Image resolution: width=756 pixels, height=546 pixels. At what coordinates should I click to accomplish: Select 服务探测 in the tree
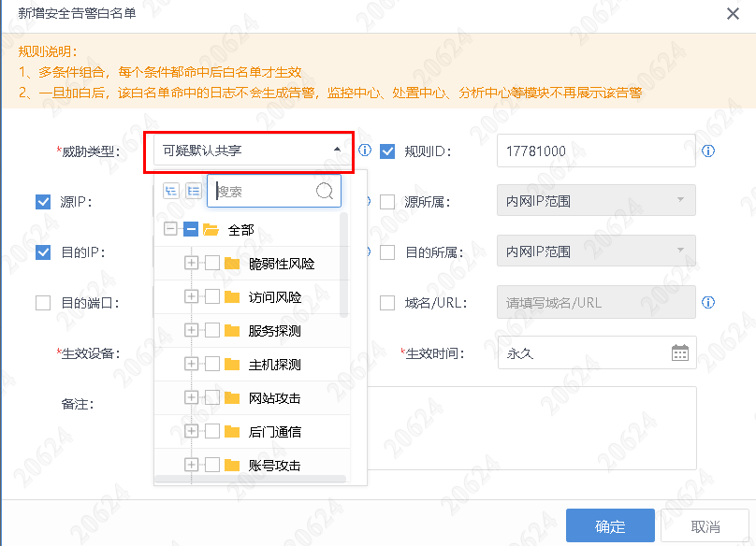coord(274,331)
